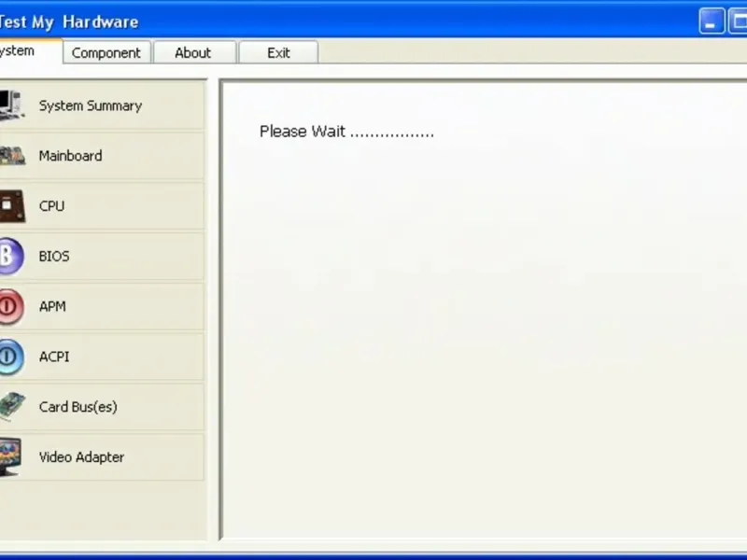
Task: Maximize the Test My Hardware window
Action: (738, 21)
